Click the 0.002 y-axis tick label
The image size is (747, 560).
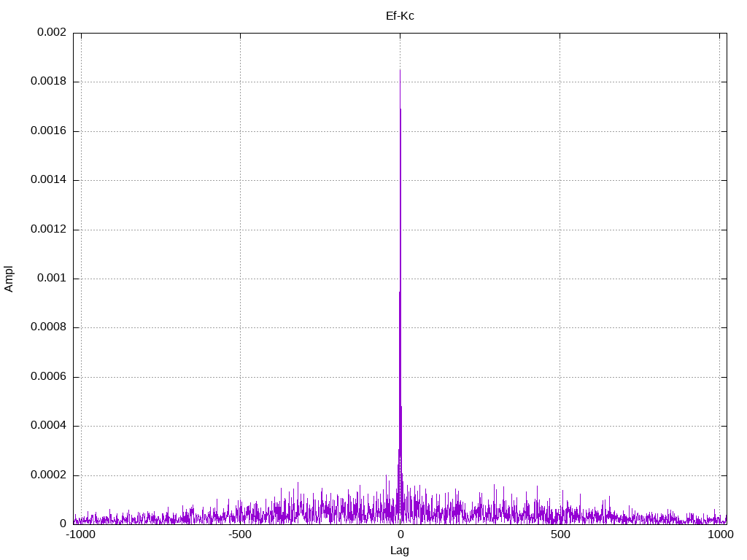[48, 33]
